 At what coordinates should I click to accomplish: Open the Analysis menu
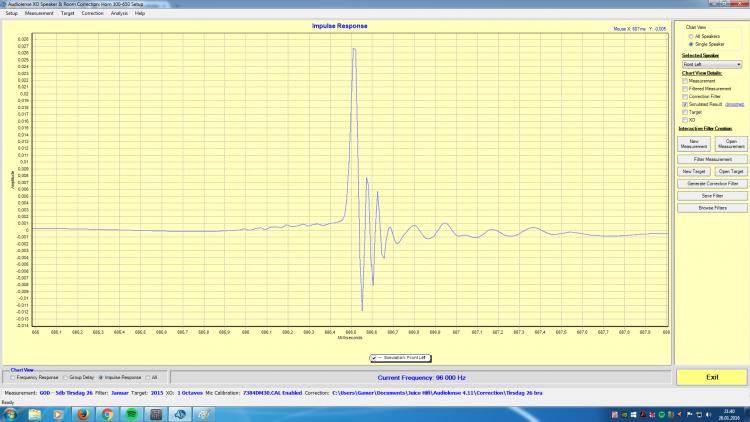click(x=119, y=13)
